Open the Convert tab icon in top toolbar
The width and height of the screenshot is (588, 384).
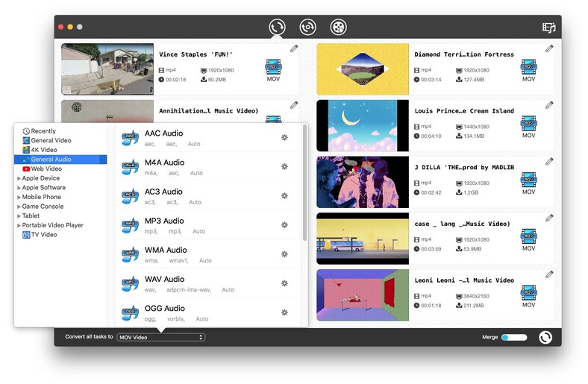(x=277, y=27)
